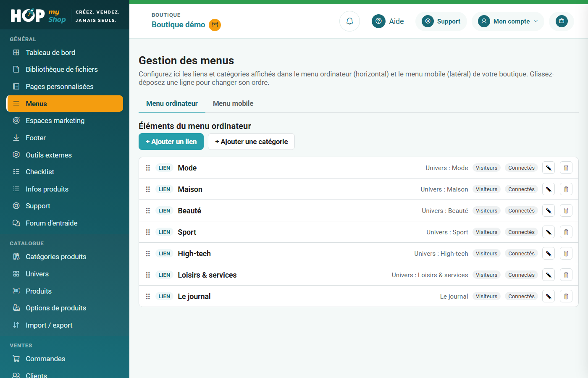Open the notifications bell
This screenshot has height=378, width=588.
pos(349,21)
